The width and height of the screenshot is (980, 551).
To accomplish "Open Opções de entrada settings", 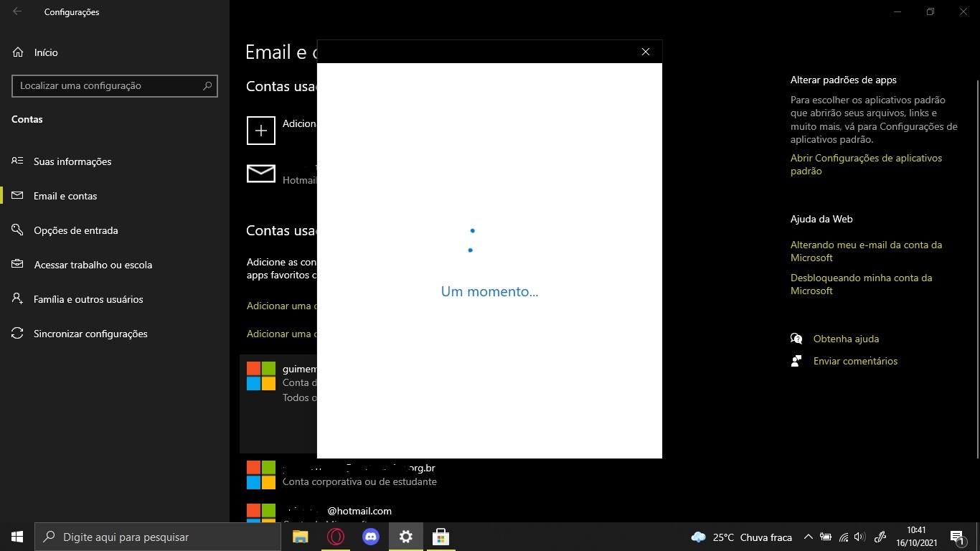I will (x=115, y=230).
